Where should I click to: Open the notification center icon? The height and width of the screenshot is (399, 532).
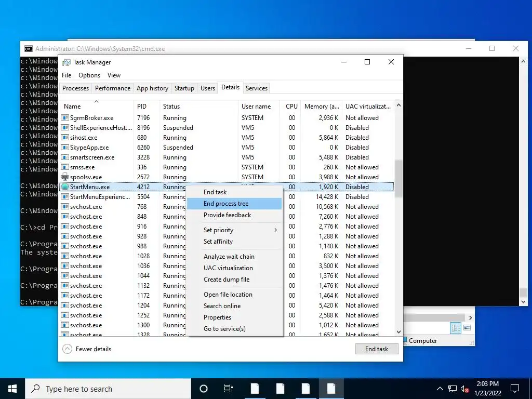click(515, 389)
